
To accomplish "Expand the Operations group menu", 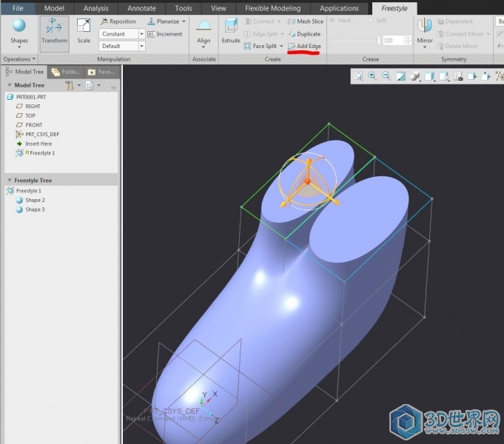I will (19, 59).
